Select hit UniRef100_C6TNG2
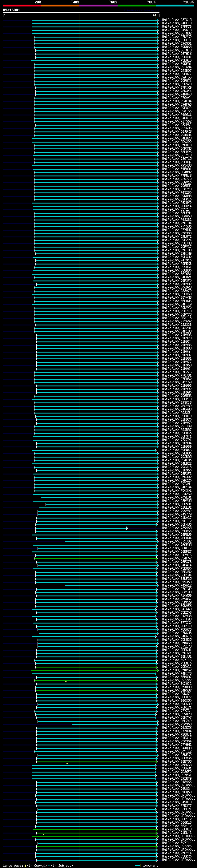This screenshot has width=197, height=868. point(177,33)
